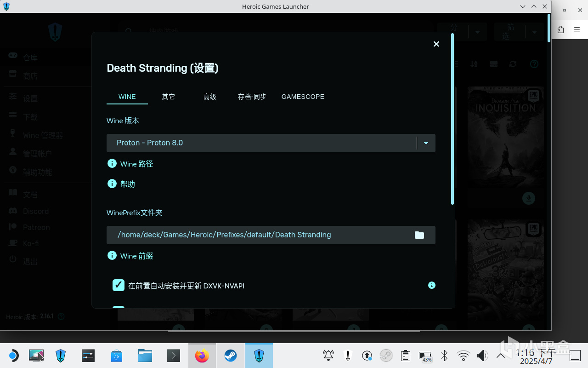Open Steam from the taskbar
This screenshot has width=588, height=368.
[231, 356]
